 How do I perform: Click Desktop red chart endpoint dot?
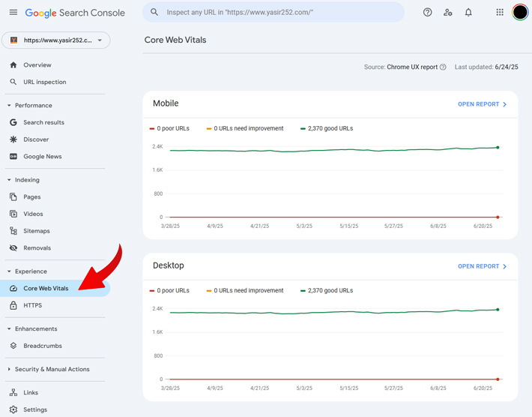(498, 379)
